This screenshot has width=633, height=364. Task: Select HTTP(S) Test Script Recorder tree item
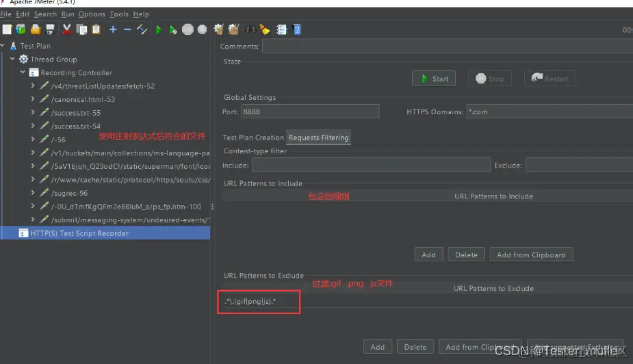pyautogui.click(x=79, y=233)
